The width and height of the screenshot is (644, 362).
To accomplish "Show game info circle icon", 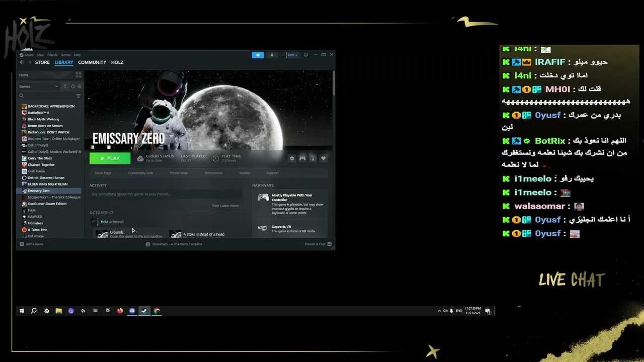I will [x=313, y=158].
